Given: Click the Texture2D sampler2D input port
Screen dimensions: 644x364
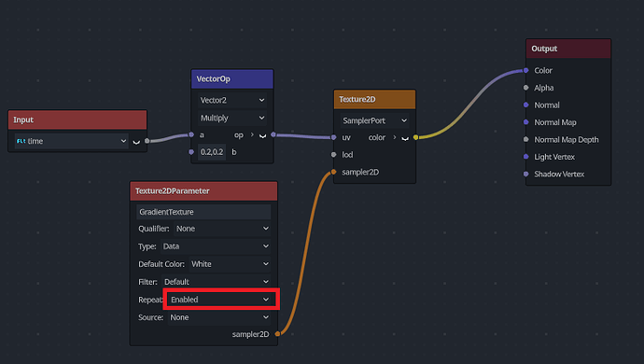Looking at the screenshot, I should click(333, 172).
